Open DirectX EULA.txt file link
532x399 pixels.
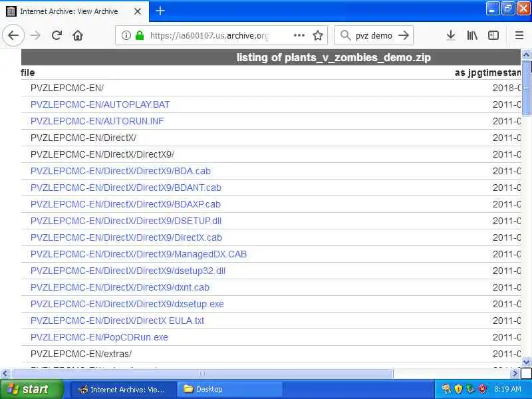(x=118, y=321)
